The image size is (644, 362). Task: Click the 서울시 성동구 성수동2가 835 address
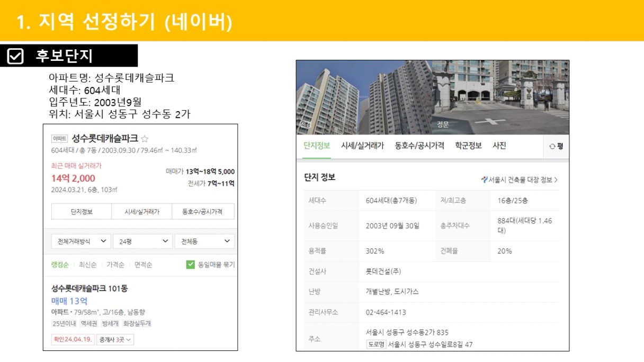[407, 332]
